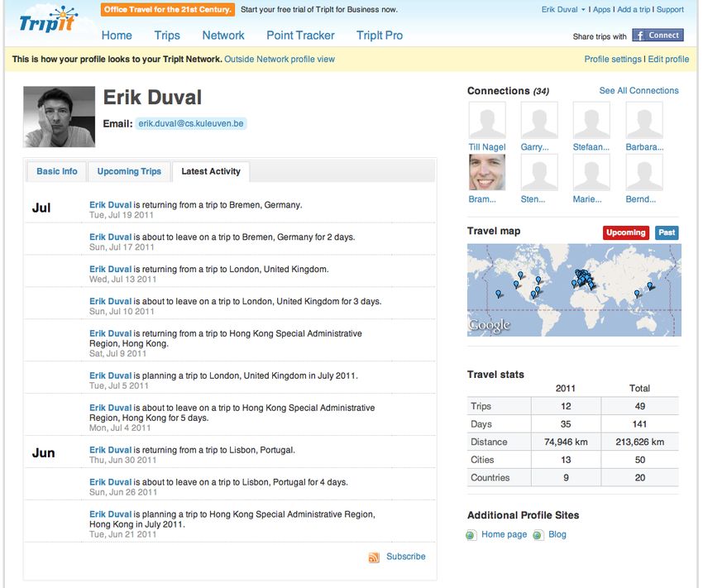Click the date text Sun, Jun 26 2011
Image resolution: width=703 pixels, height=588 pixels.
pos(123,493)
